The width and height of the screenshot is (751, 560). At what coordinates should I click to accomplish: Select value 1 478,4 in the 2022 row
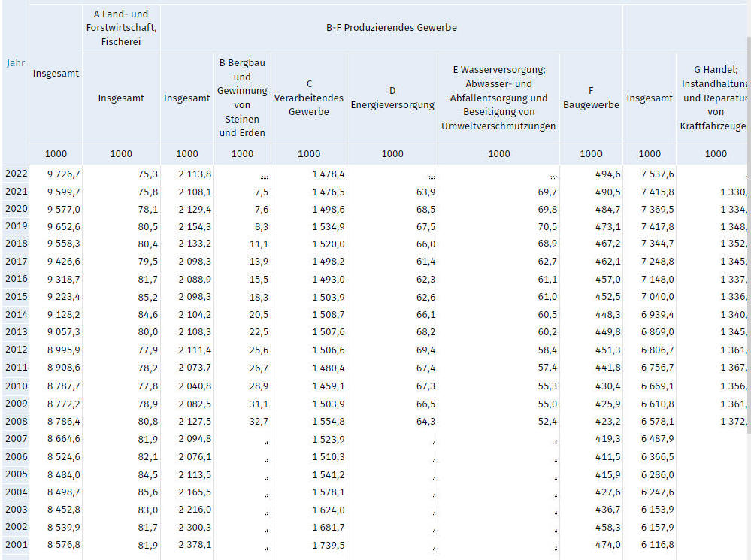pyautogui.click(x=328, y=174)
